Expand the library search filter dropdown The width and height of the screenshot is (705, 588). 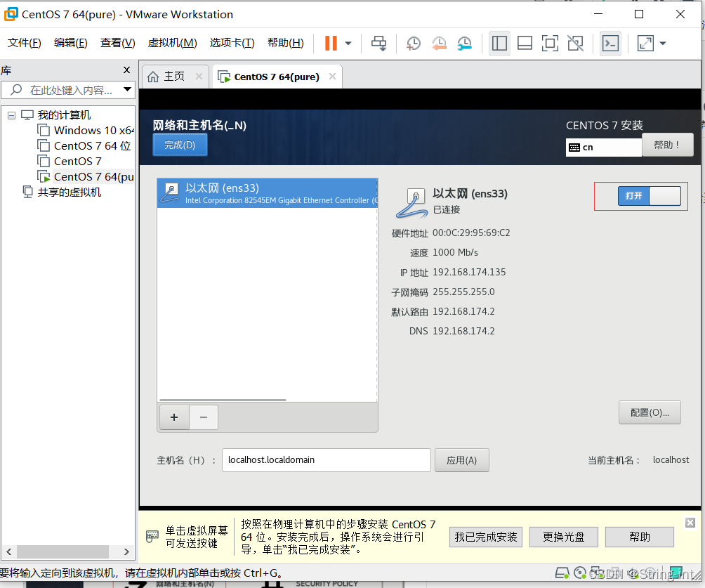pyautogui.click(x=127, y=89)
